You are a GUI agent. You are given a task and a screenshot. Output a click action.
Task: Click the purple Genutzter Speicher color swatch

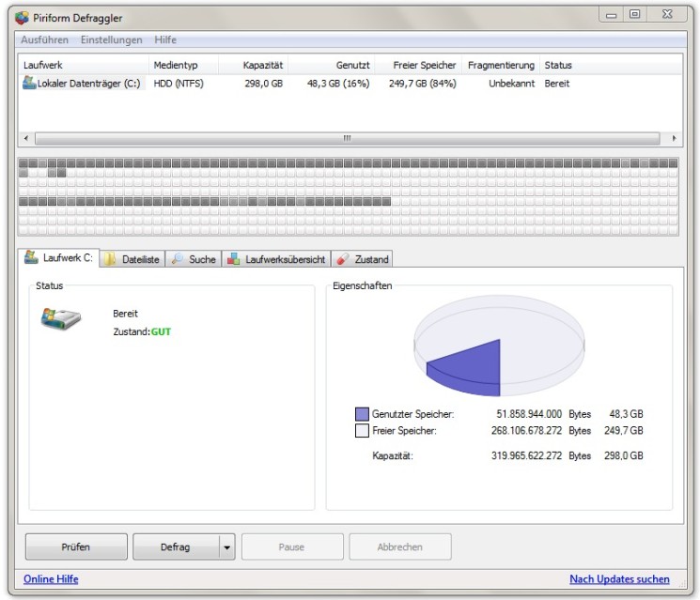[362, 414]
